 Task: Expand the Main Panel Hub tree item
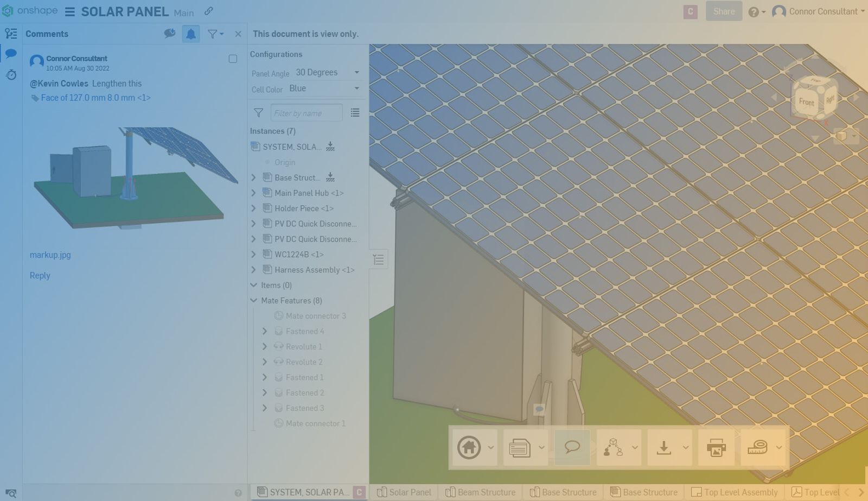tap(253, 193)
